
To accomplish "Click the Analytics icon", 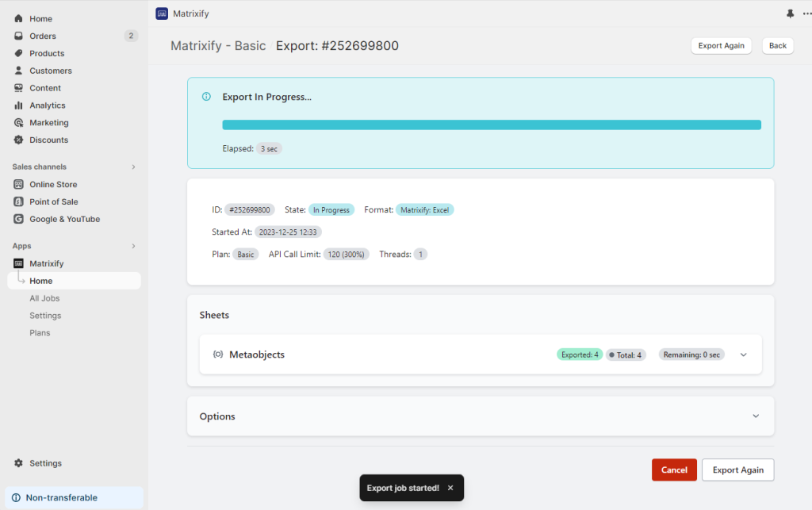I will point(17,105).
